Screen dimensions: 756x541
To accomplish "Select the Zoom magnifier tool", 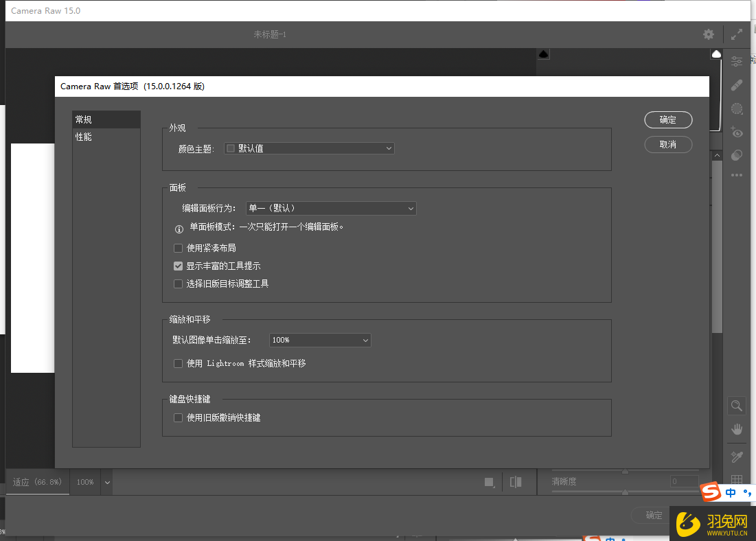I will click(x=736, y=406).
